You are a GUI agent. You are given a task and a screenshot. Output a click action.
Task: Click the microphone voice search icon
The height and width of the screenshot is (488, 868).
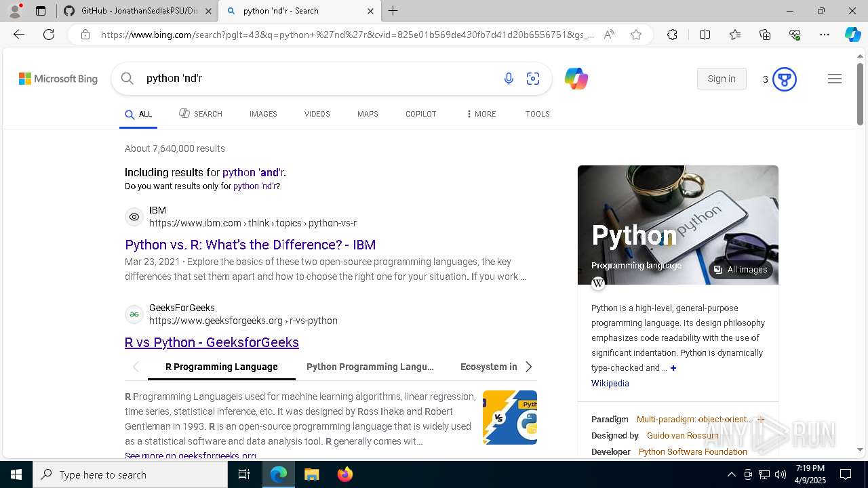(509, 79)
